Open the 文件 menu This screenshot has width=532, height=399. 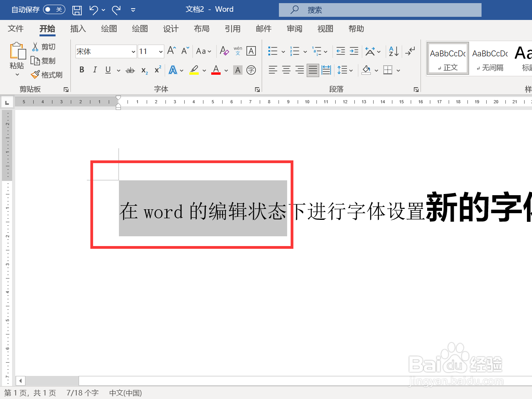pos(16,29)
